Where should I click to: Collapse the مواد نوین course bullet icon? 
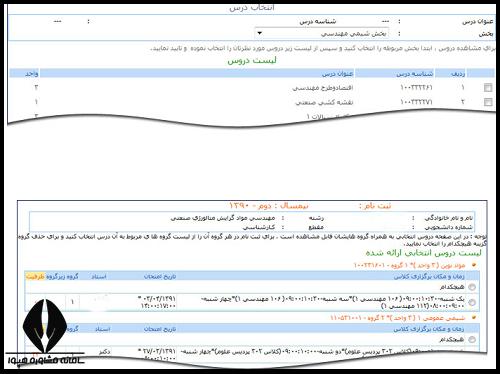point(474,265)
